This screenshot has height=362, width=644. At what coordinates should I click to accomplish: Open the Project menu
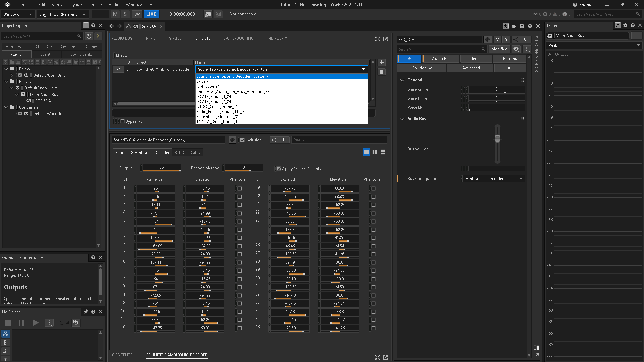[x=25, y=5]
